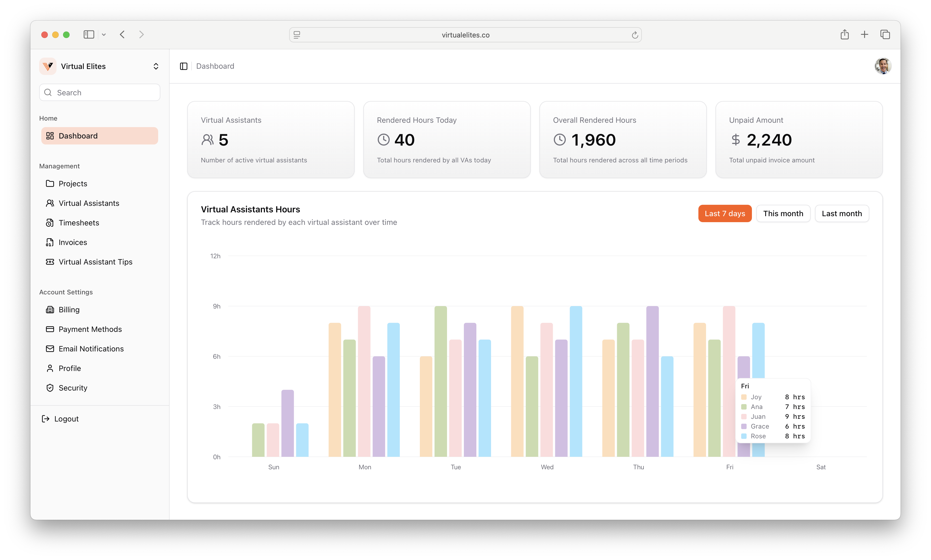Click the Invoices document icon
The image size is (931, 560).
pyautogui.click(x=50, y=242)
